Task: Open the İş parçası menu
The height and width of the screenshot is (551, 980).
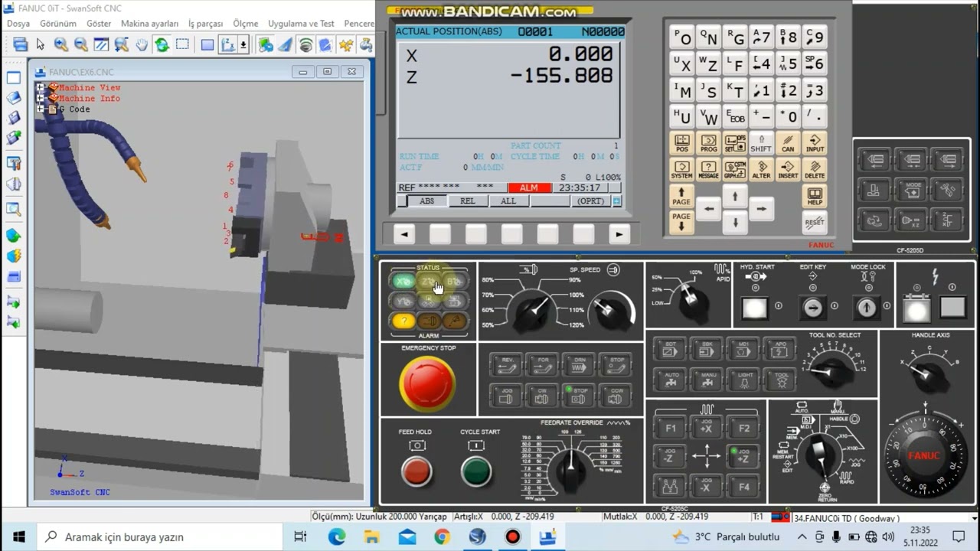Action: [205, 24]
